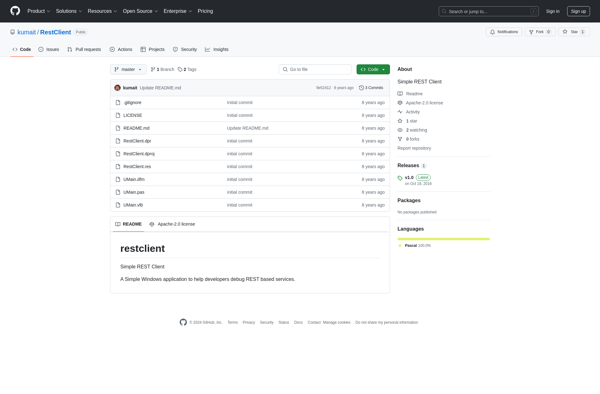This screenshot has height=394, width=600.
Task: Click the yellow Pascal language bar
Action: (x=443, y=239)
